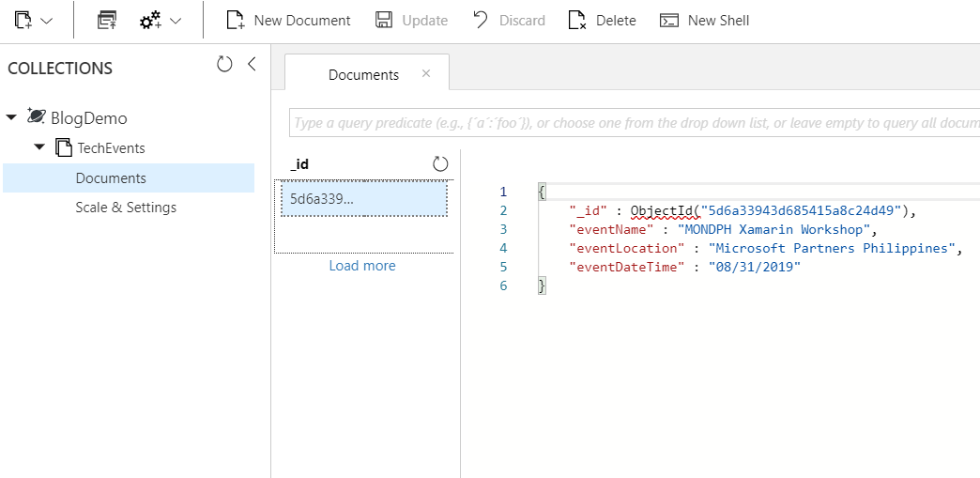980x478 pixels.
Task: Select the TechEvents collection
Action: (x=111, y=148)
